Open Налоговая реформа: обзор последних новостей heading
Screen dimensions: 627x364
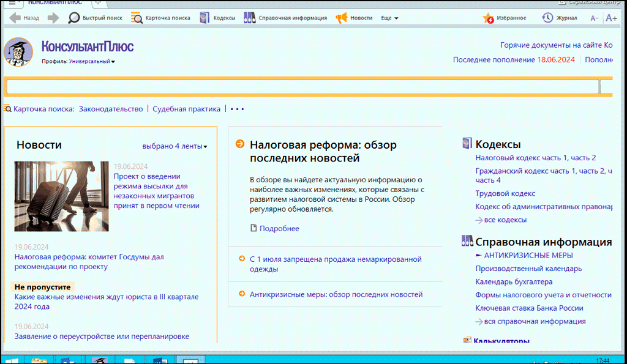pos(323,152)
